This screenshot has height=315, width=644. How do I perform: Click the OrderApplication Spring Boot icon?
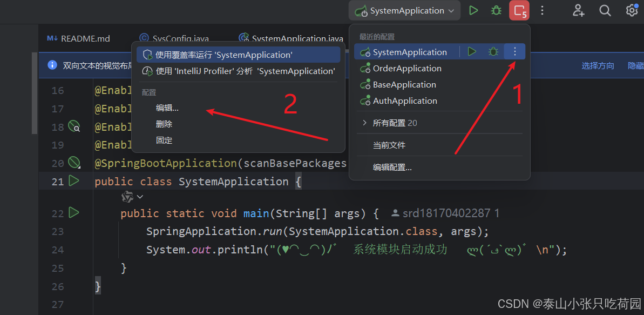coord(365,68)
